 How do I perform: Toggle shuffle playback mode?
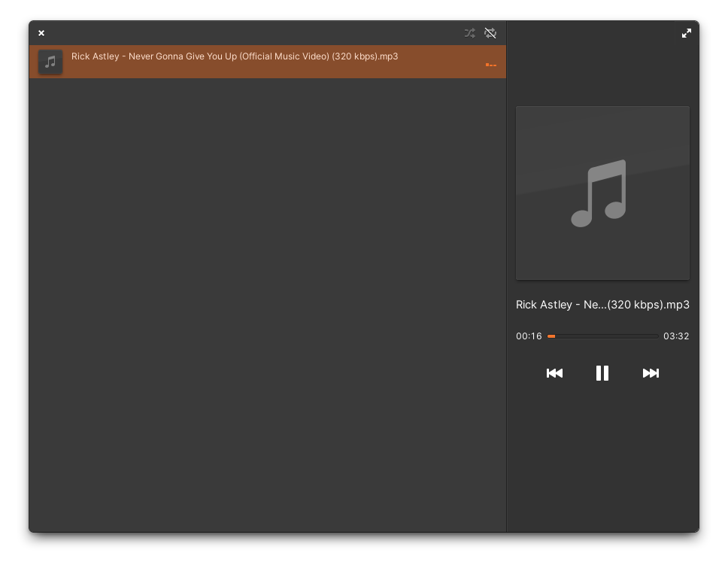(470, 33)
